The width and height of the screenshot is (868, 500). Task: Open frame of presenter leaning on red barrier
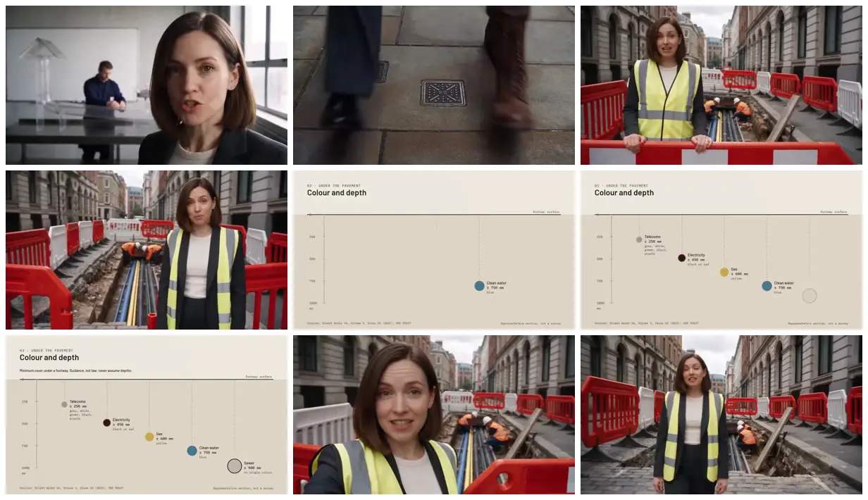[721, 85]
